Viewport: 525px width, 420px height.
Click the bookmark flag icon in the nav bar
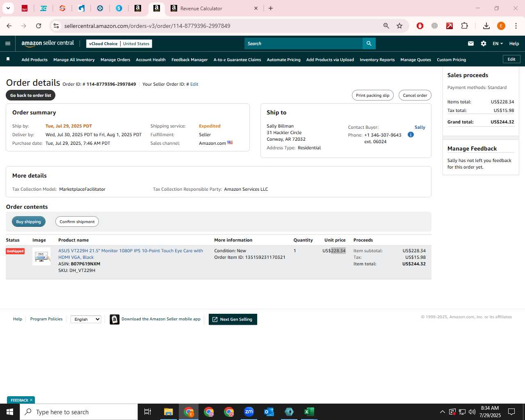pyautogui.click(x=8, y=59)
